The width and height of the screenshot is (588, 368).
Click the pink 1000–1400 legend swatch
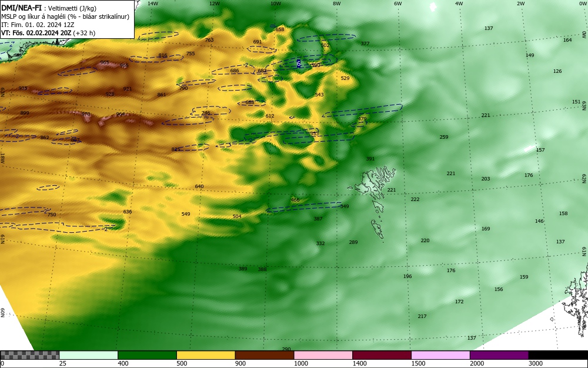tap(323, 355)
